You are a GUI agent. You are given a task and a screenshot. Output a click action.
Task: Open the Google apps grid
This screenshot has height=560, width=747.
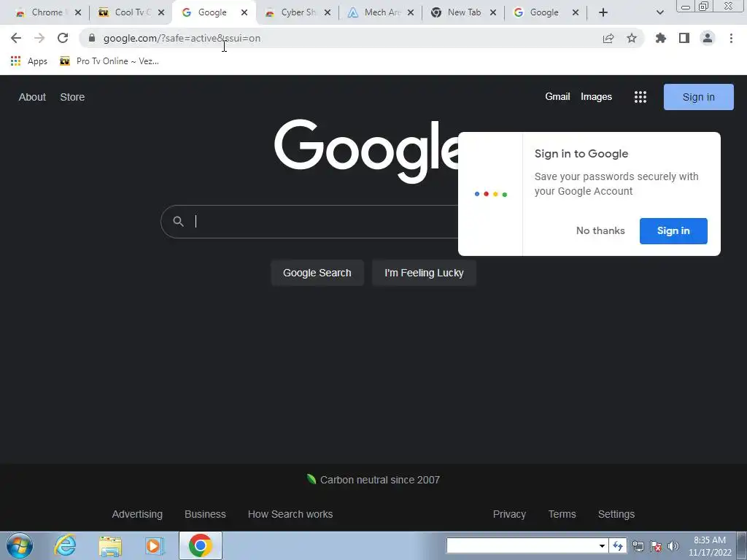point(640,97)
